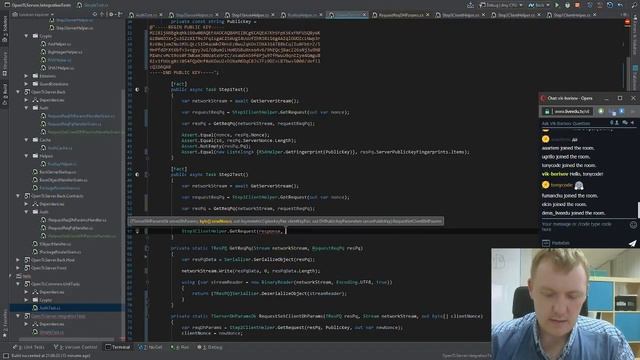The height and width of the screenshot is (360, 640).
Task: Click the green Run button in toolbar
Action: (557, 5)
